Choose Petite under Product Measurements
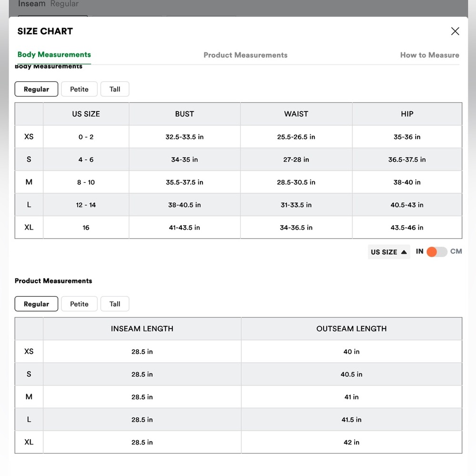 click(79, 304)
